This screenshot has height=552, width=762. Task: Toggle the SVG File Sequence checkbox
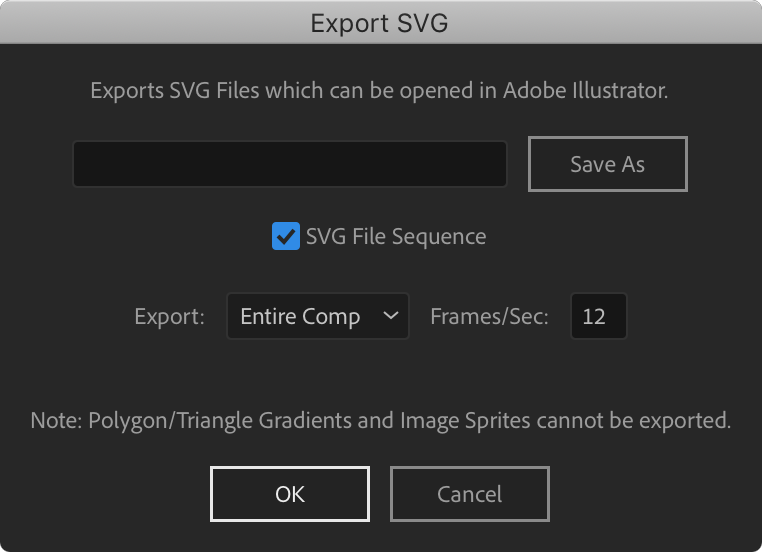click(286, 237)
